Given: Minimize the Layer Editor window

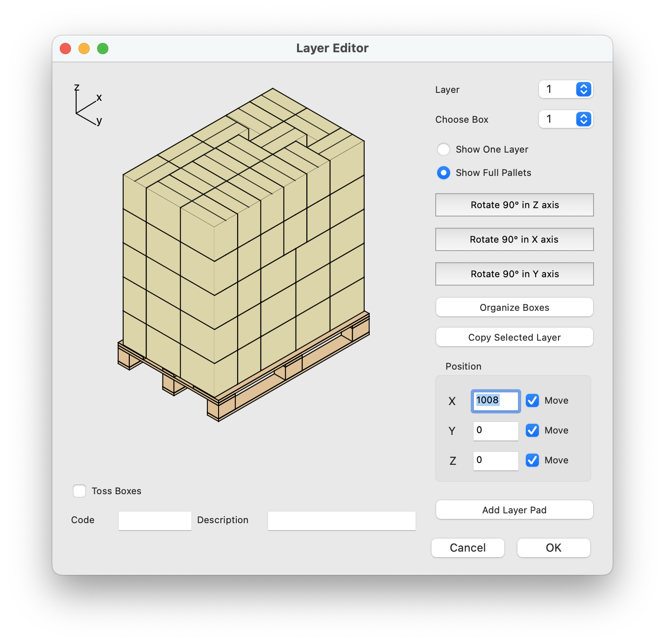Looking at the screenshot, I should pos(84,49).
